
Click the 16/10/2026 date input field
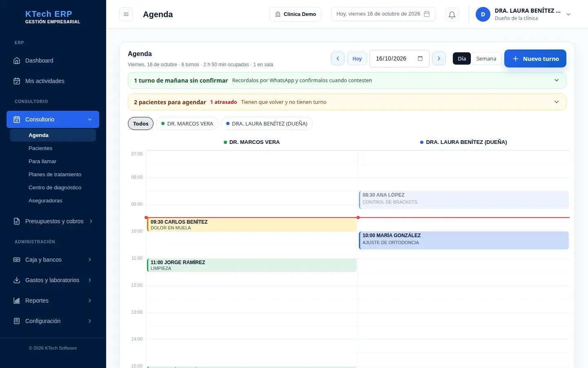399,58
